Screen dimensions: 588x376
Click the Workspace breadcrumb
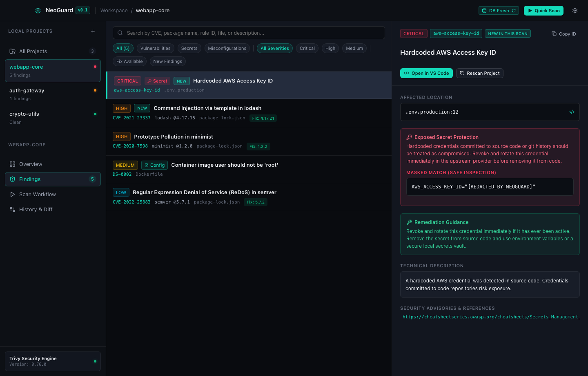(x=114, y=11)
